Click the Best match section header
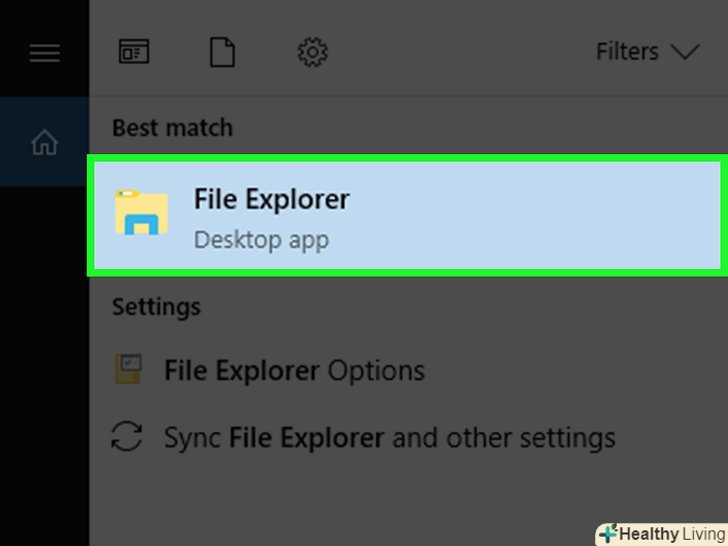The height and width of the screenshot is (546, 728). (x=172, y=128)
